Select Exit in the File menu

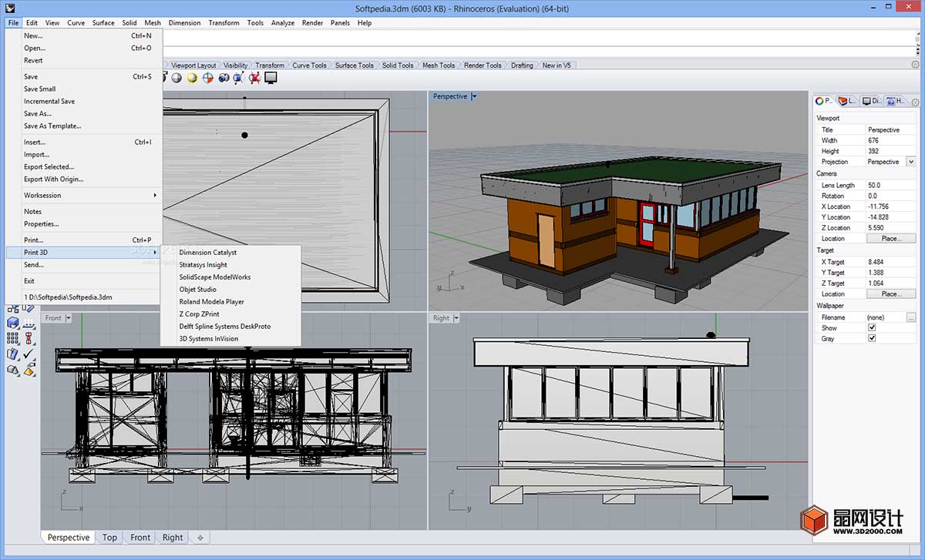point(29,280)
